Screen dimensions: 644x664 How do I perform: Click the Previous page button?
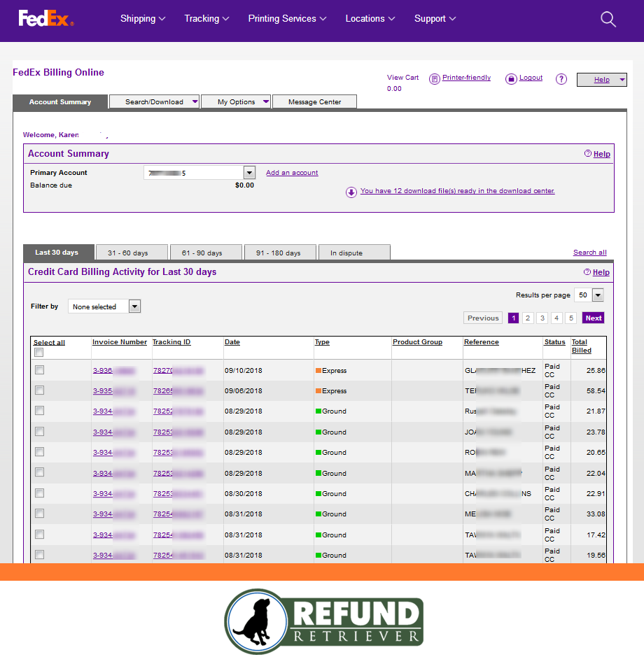(x=483, y=318)
